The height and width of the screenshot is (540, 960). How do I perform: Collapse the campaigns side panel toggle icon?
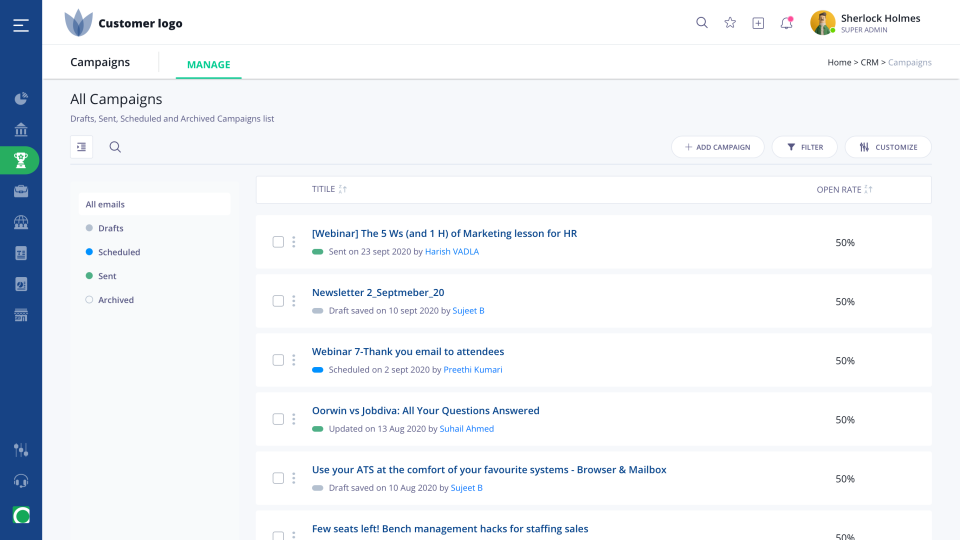coord(82,147)
